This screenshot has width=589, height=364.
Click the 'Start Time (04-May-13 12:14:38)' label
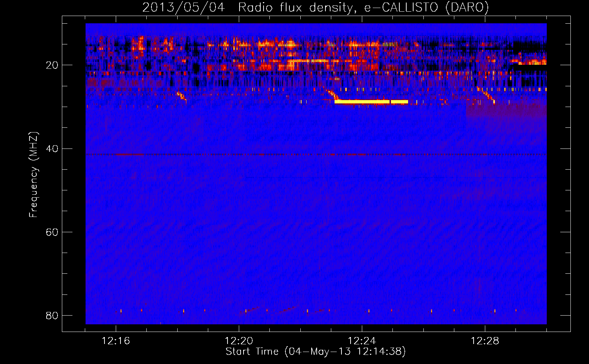316,351
